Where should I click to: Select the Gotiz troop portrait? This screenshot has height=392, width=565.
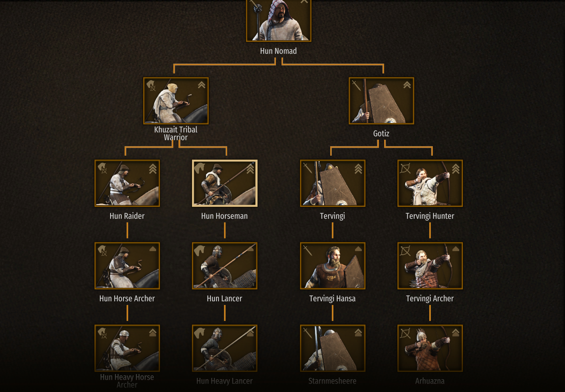point(381,101)
